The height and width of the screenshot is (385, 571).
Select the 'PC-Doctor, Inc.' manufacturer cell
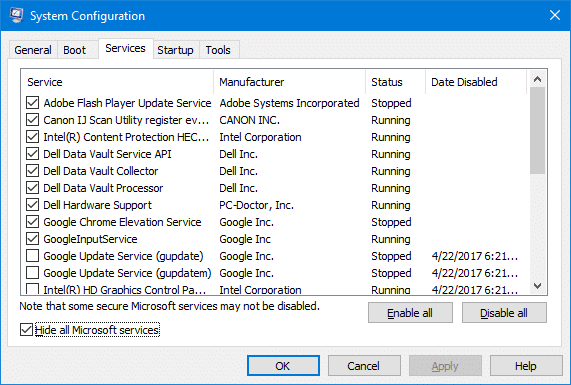point(256,205)
